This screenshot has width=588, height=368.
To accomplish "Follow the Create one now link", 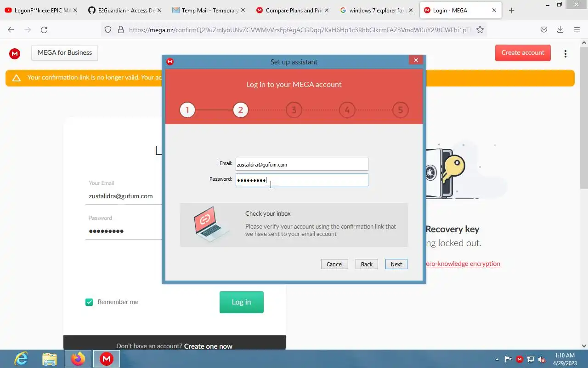I will 208,346.
